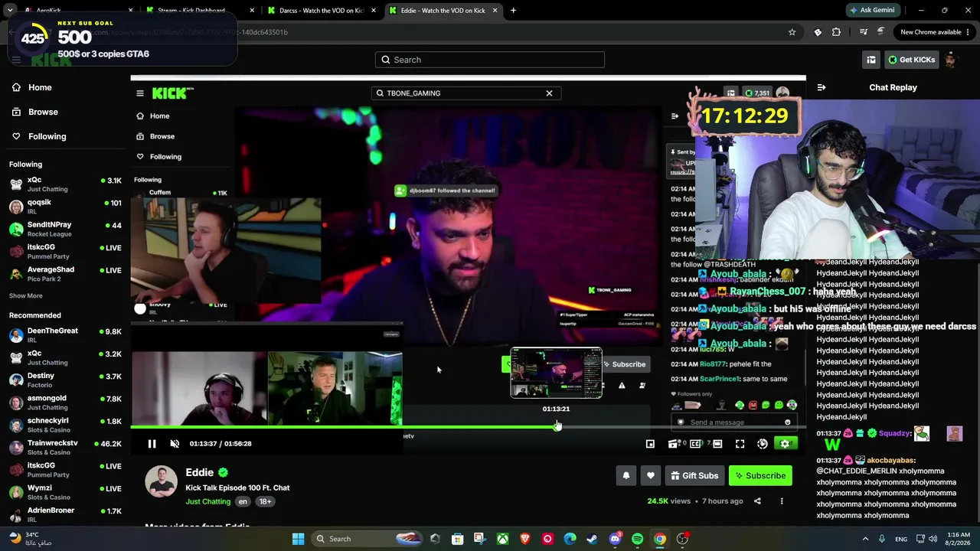Viewport: 980px width, 551px height.
Task: Open Eddie's profile avatar
Action: tap(161, 481)
